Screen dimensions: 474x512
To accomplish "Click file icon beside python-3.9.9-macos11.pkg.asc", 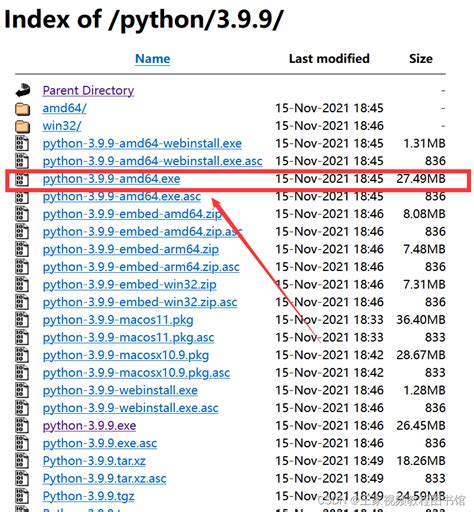I will (22, 338).
